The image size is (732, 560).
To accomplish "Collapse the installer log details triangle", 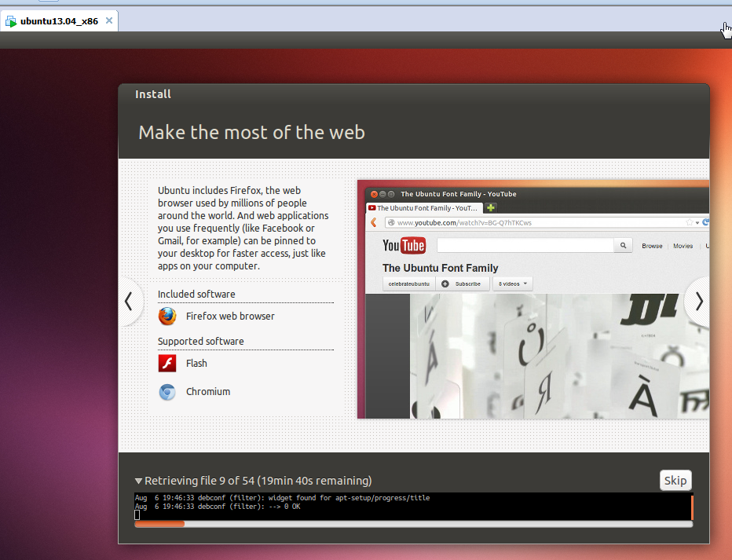I will pyautogui.click(x=138, y=481).
